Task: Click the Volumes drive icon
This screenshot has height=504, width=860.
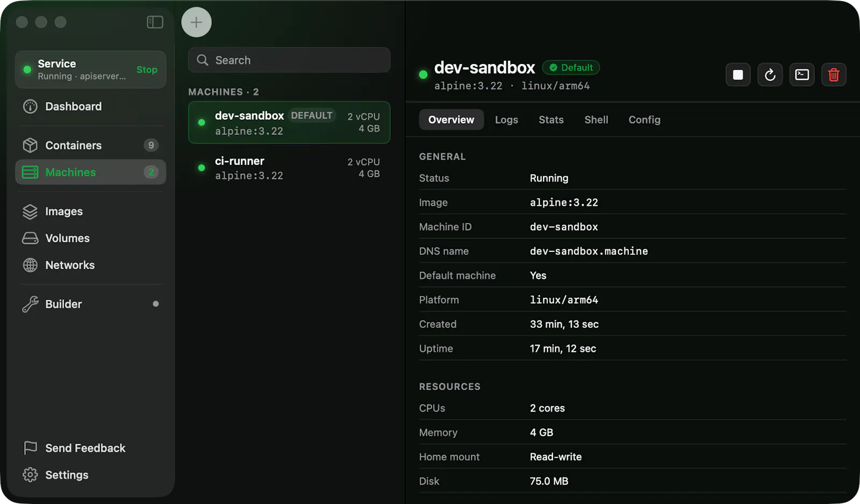Action: point(30,238)
